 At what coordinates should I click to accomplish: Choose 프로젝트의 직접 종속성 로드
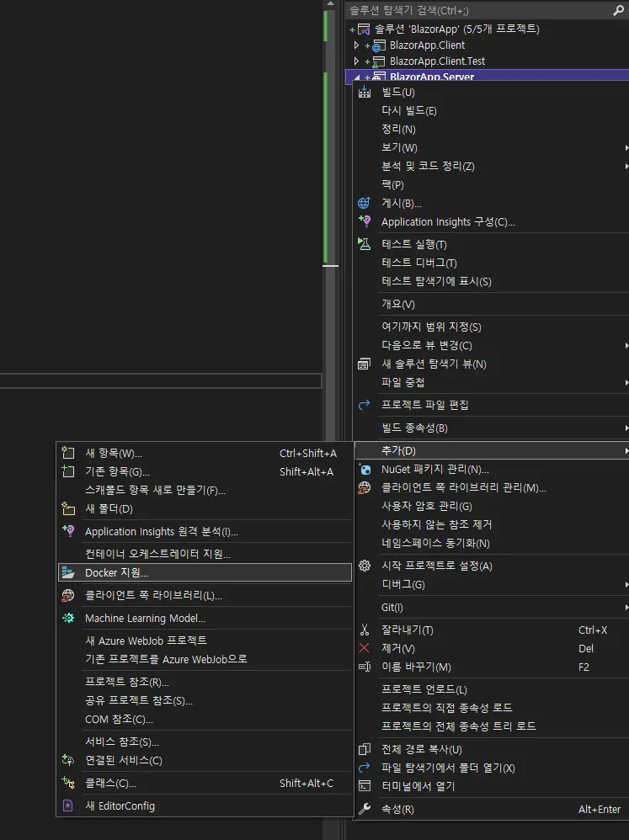[x=446, y=708]
